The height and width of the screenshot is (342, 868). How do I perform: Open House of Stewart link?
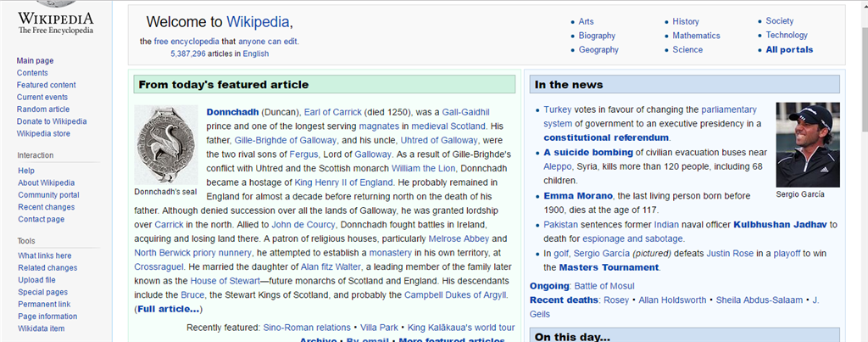(x=225, y=281)
